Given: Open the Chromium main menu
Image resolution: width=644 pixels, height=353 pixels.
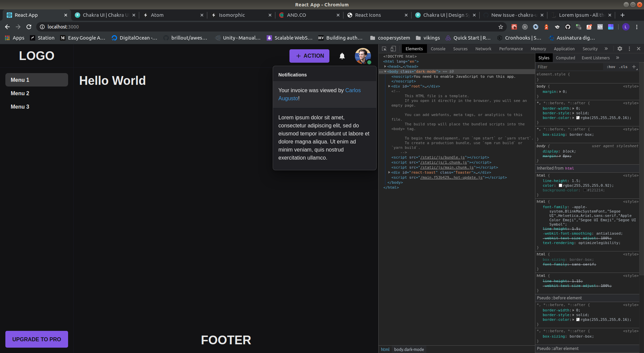Looking at the screenshot, I should pos(637,27).
